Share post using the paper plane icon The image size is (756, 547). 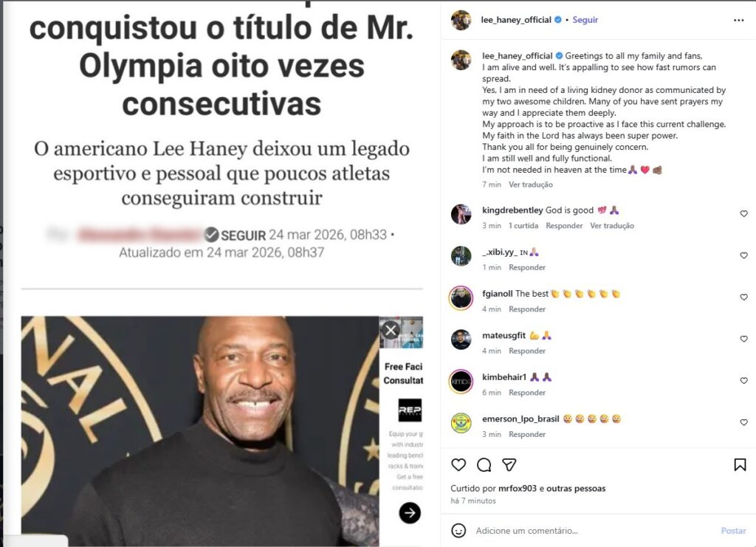click(x=509, y=464)
